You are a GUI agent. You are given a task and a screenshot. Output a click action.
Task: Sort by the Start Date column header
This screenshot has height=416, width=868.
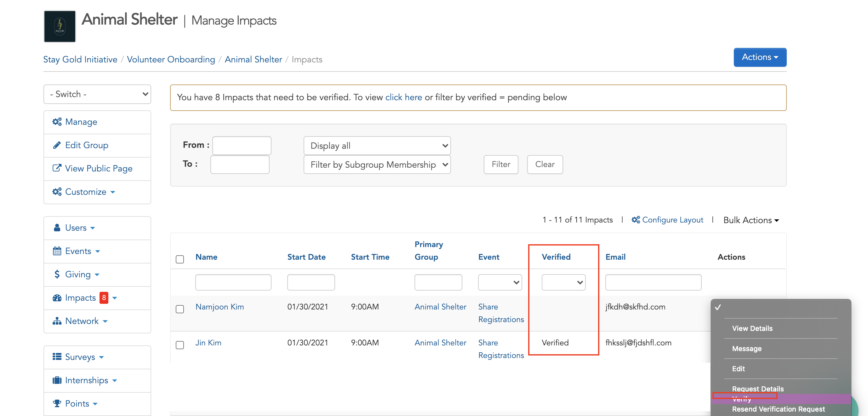coord(306,257)
